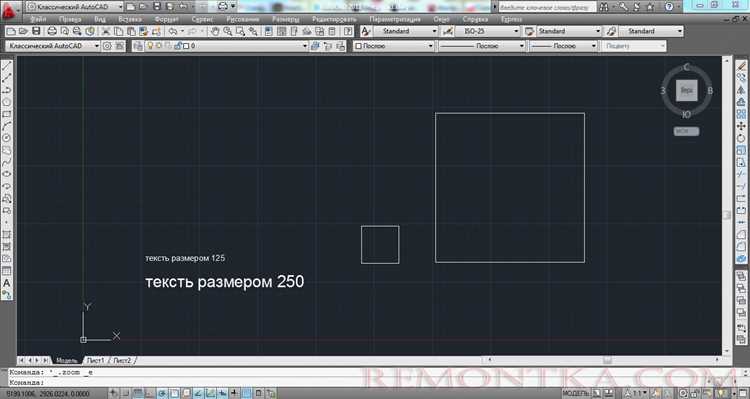
Task: Select the Rotate modify tool
Action: pyautogui.click(x=741, y=138)
